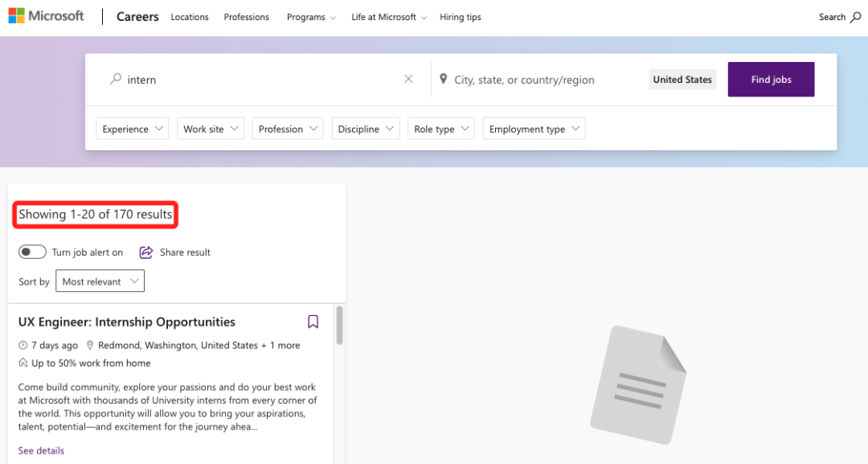Click the location pin icon
Screen dimensions: 868x464
[443, 79]
